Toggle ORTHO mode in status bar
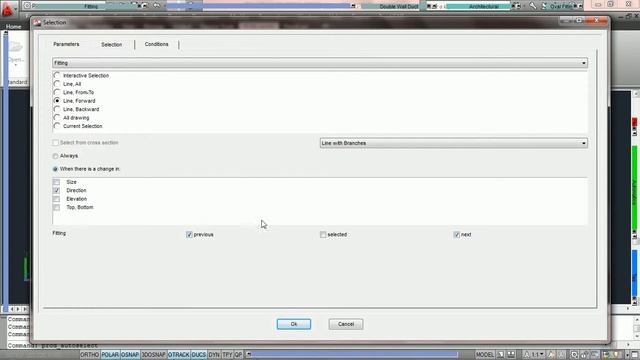The height and width of the screenshot is (360, 640). (89, 355)
